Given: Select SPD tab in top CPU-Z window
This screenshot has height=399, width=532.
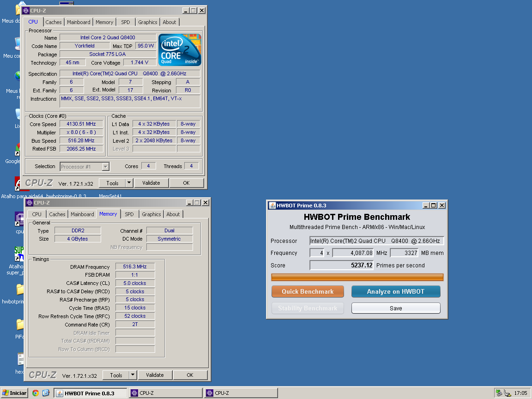Looking at the screenshot, I should (x=126, y=22).
